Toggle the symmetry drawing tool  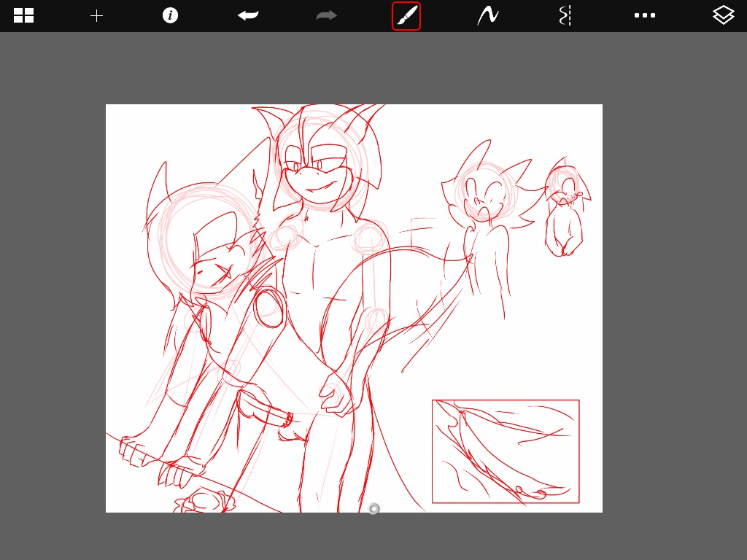[565, 16]
